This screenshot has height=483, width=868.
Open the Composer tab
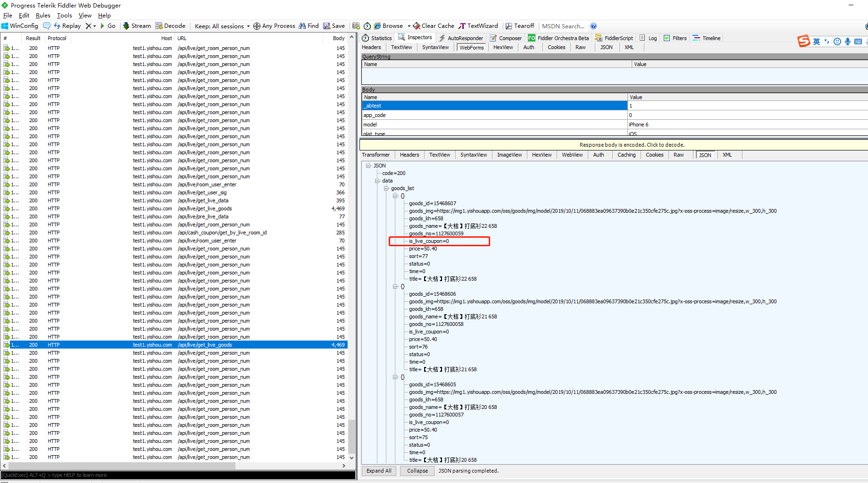point(506,38)
